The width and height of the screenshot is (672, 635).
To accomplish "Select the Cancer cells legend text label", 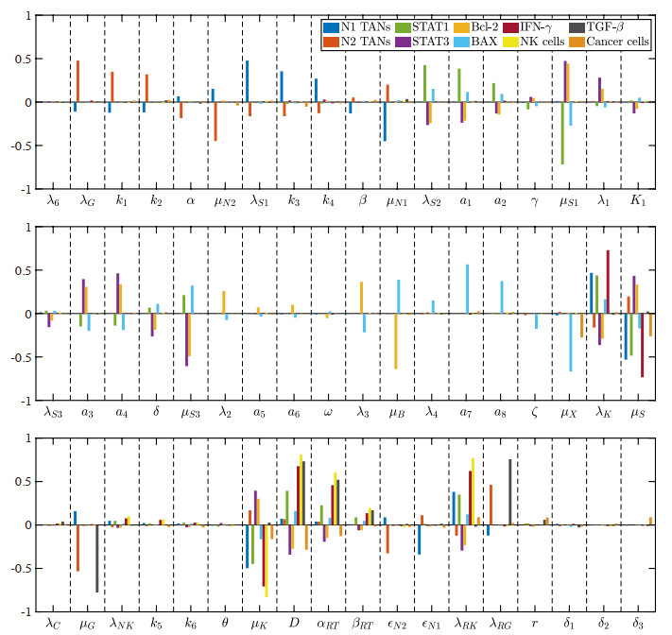I will (618, 42).
